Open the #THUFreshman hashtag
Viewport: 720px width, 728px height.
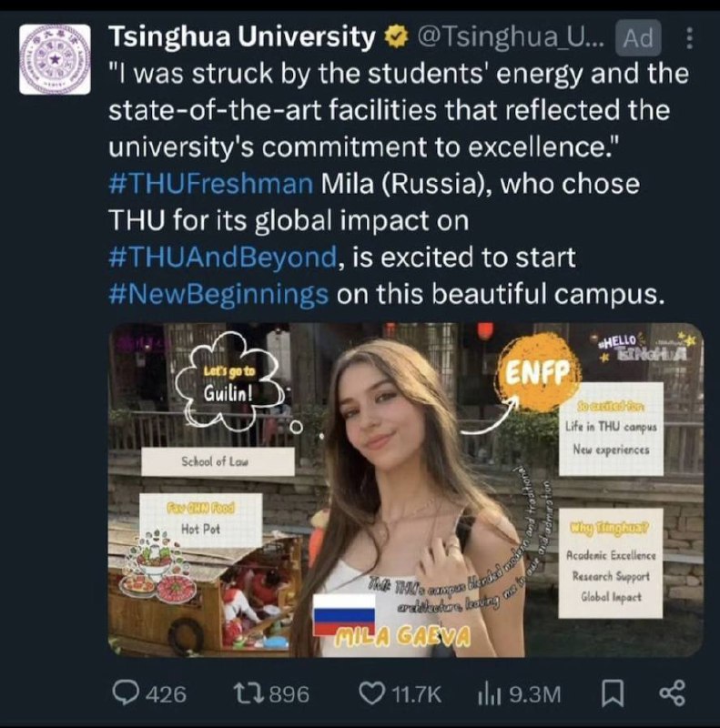tap(211, 185)
